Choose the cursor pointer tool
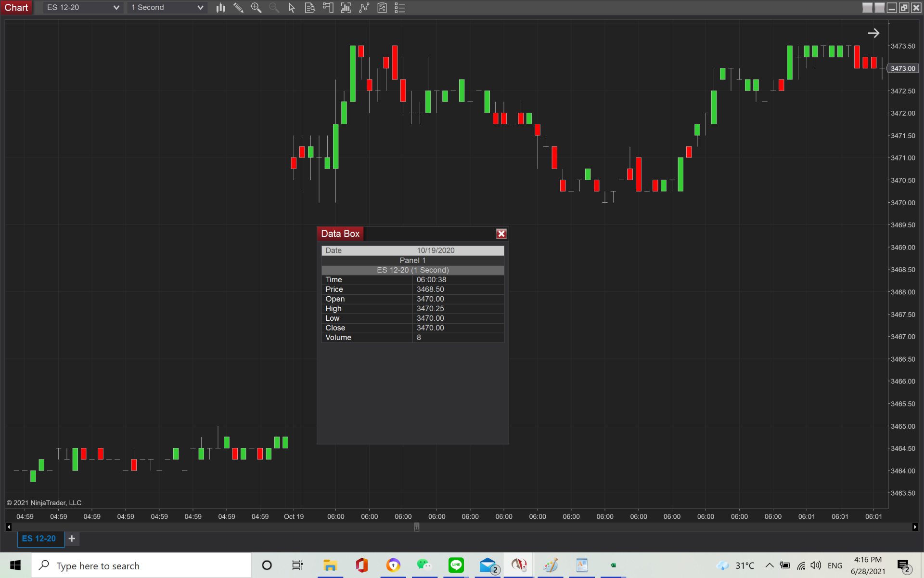924x578 pixels. (292, 8)
